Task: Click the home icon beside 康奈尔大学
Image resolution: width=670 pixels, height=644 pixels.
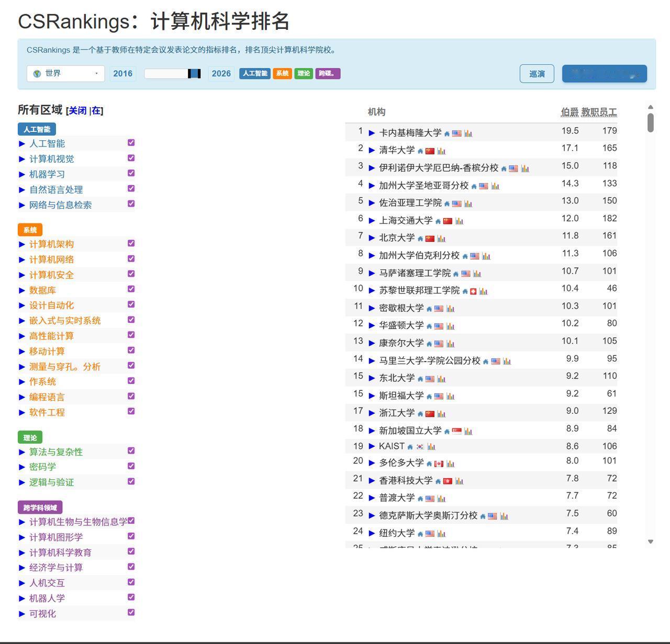Action: coord(429,344)
